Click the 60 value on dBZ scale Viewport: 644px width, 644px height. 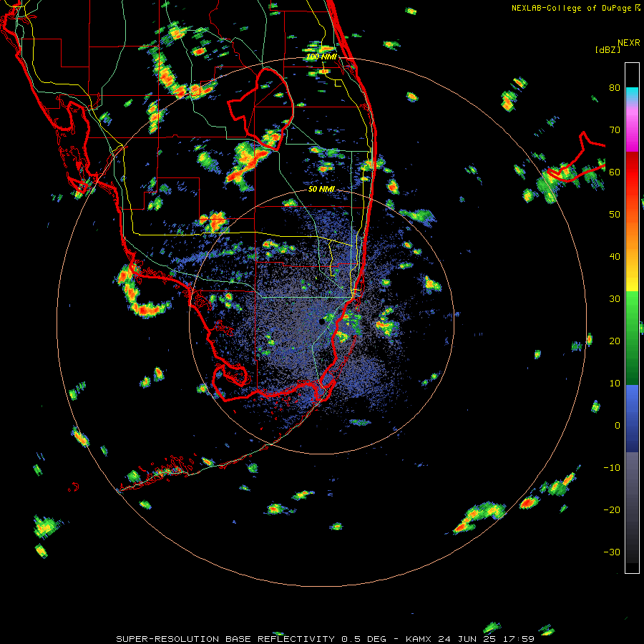[615, 172]
